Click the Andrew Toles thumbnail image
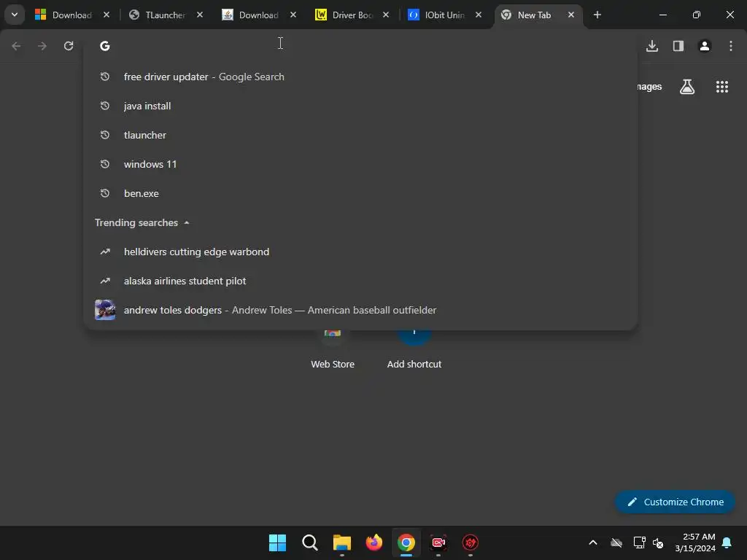Screen dimensions: 747x560 coord(105,310)
